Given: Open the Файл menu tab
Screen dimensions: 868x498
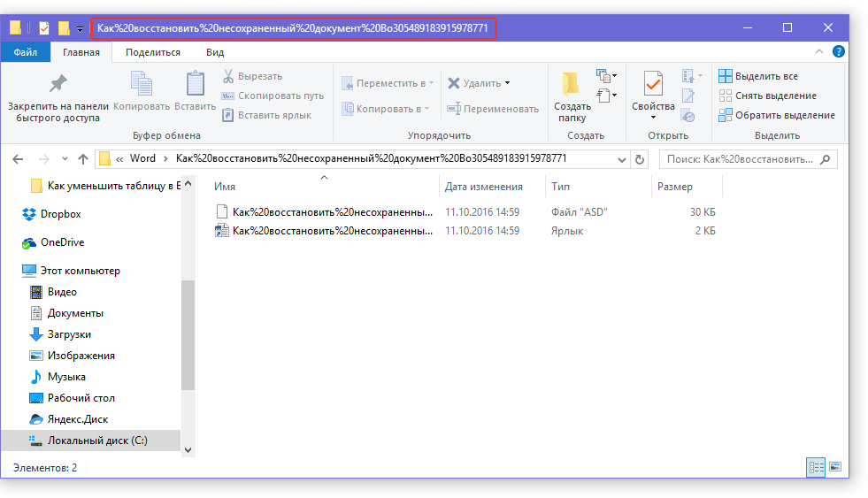Looking at the screenshot, I should click(26, 52).
